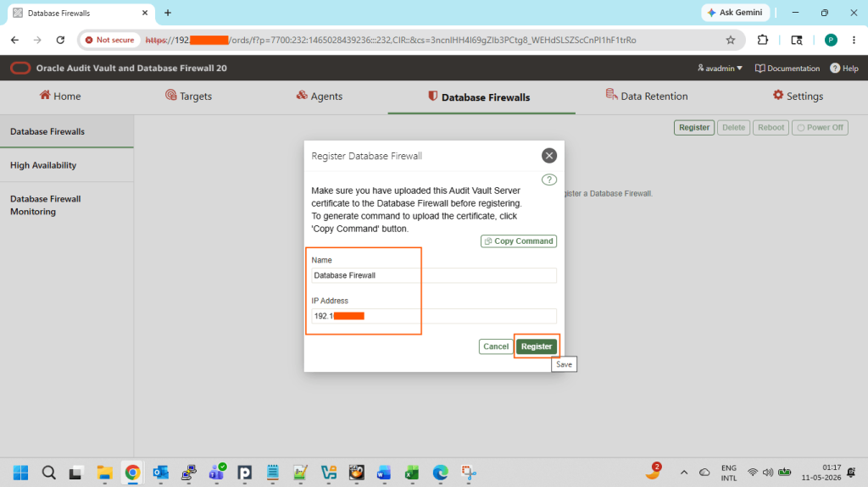Click the Power Off toolbar button
Image resolution: width=868 pixels, height=487 pixels.
click(820, 127)
